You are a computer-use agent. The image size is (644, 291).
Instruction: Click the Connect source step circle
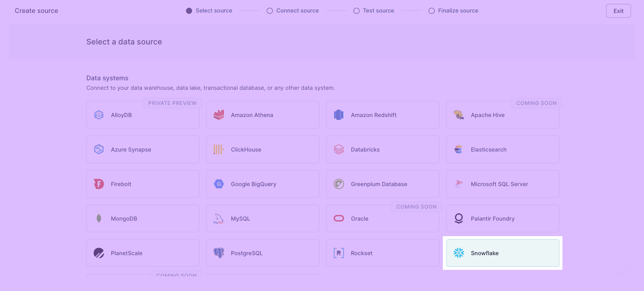click(x=270, y=11)
